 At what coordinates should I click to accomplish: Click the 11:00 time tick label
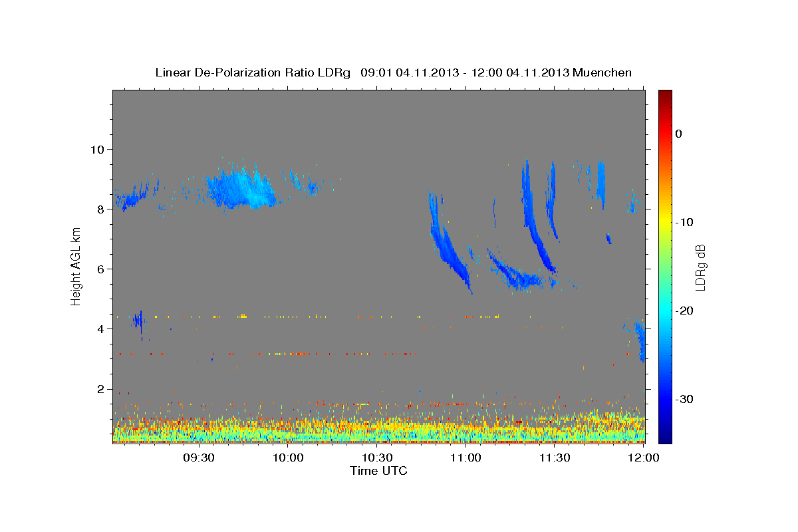465,458
